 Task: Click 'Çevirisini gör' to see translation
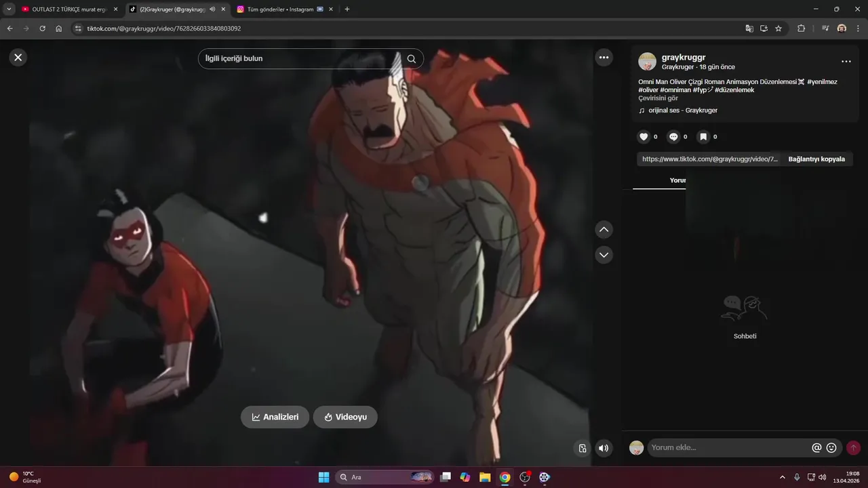point(658,98)
